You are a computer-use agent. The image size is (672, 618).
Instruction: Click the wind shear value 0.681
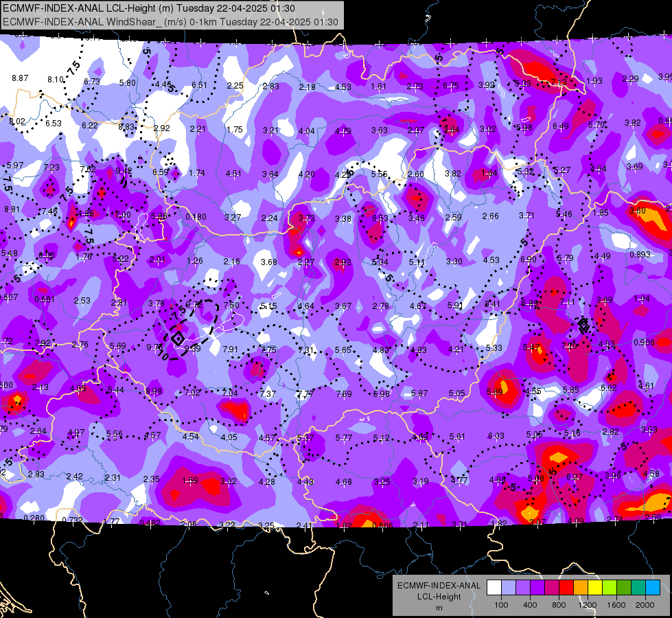tap(45, 299)
